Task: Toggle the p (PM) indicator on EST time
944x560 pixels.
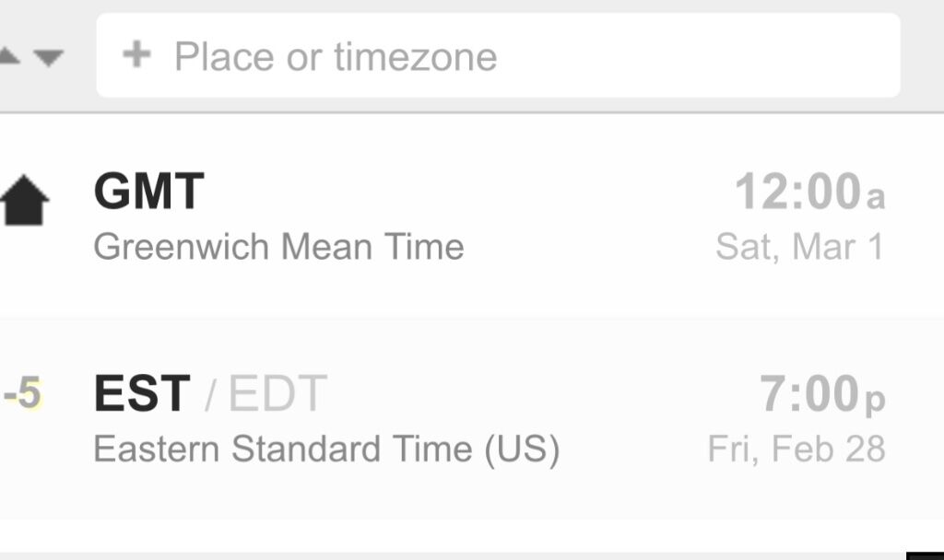Action: click(876, 402)
